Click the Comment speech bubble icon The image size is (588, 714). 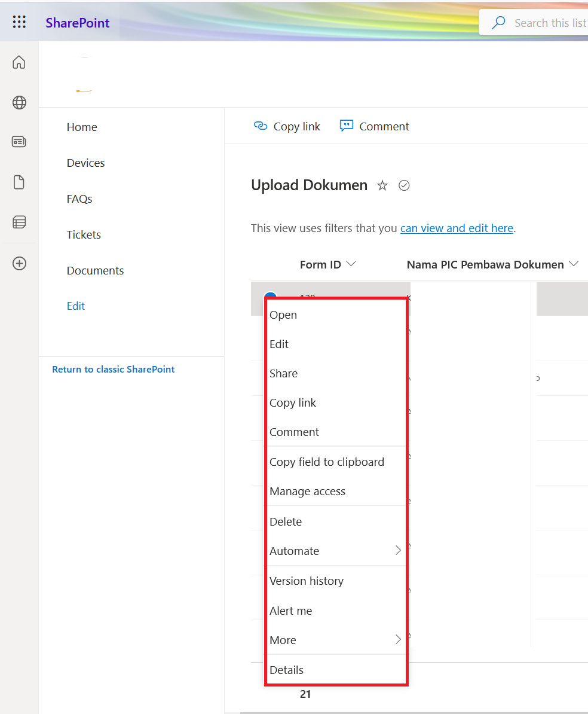[x=347, y=126]
